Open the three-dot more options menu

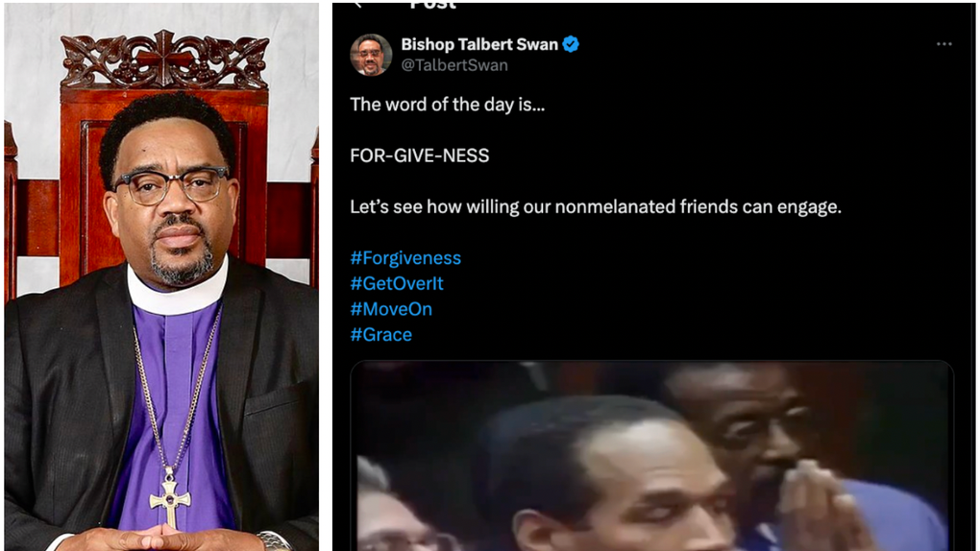pos(943,44)
